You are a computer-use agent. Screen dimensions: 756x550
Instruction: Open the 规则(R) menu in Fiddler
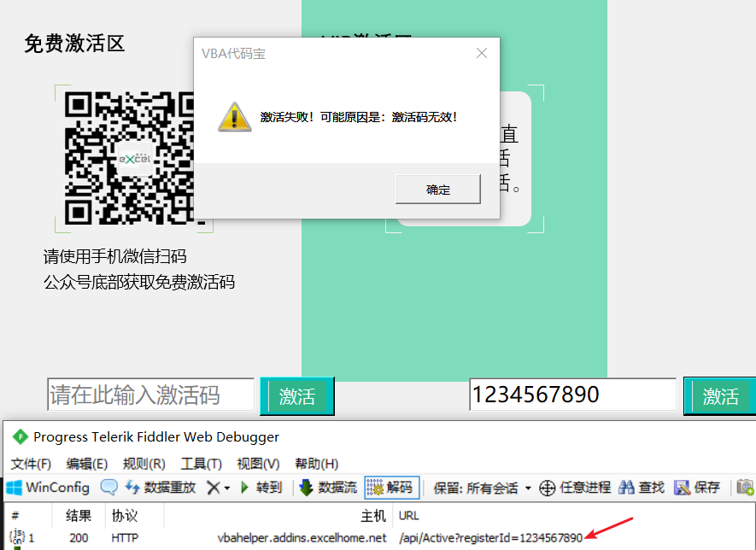(144, 464)
